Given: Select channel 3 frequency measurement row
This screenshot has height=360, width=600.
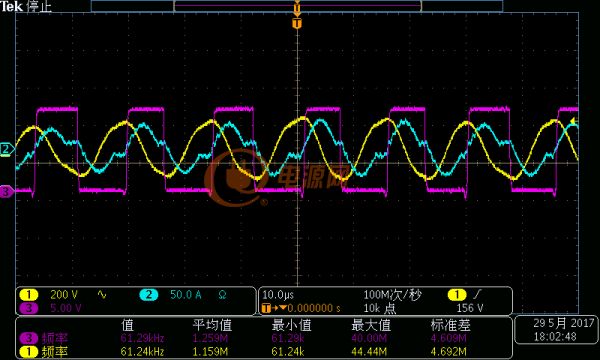Looking at the screenshot, I should click(x=264, y=338).
